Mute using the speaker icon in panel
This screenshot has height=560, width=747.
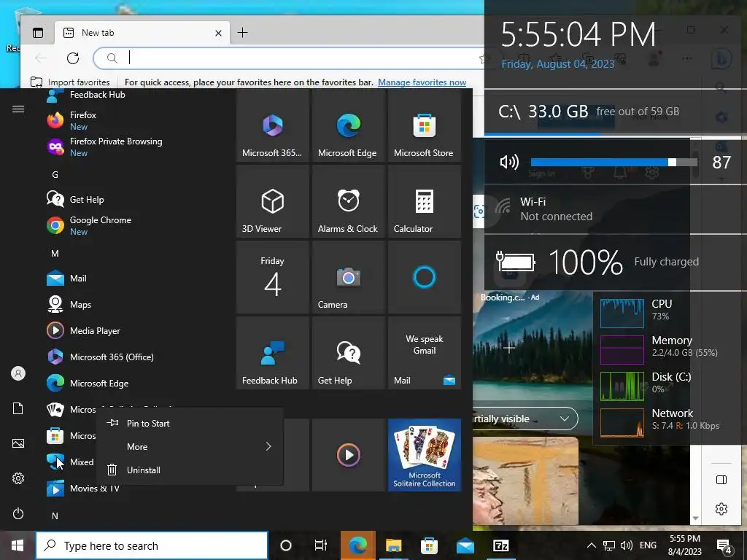pos(508,163)
